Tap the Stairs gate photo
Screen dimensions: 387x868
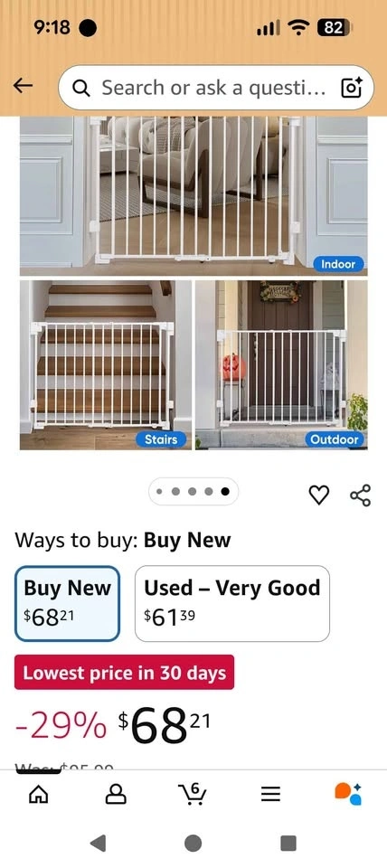tap(106, 364)
